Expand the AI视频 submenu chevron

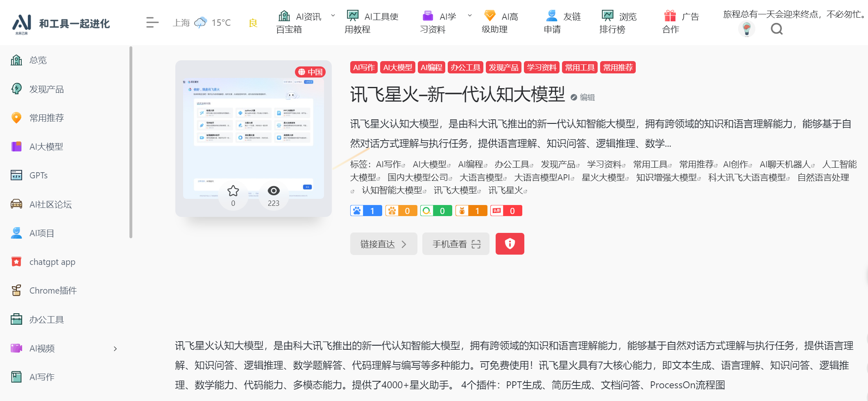point(115,349)
